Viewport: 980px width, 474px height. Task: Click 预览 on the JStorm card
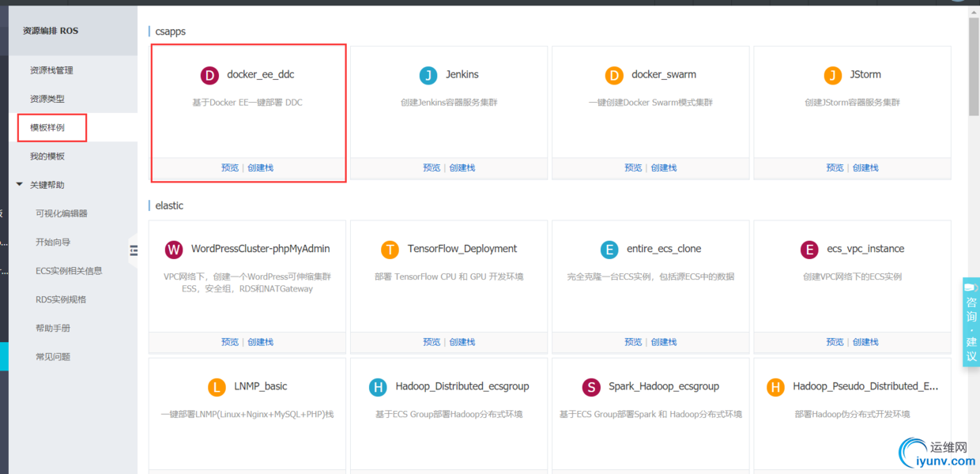click(x=835, y=167)
